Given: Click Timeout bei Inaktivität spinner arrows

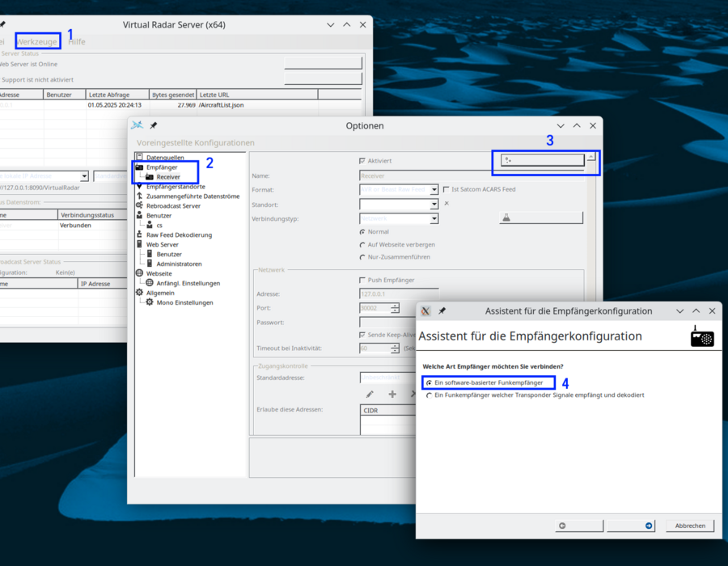Looking at the screenshot, I should pos(395,348).
